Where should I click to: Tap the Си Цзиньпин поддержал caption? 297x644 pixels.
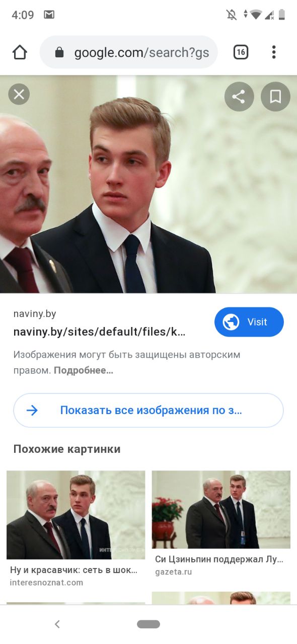pyautogui.click(x=219, y=559)
